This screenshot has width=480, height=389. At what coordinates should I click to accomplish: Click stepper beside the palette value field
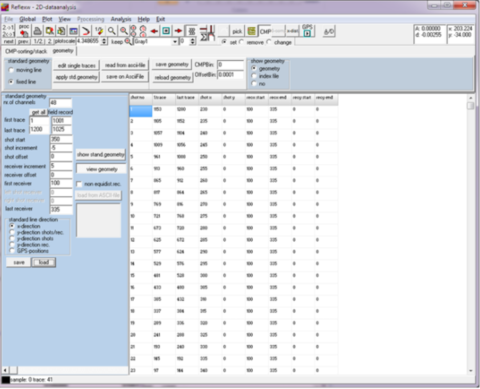tap(193, 42)
